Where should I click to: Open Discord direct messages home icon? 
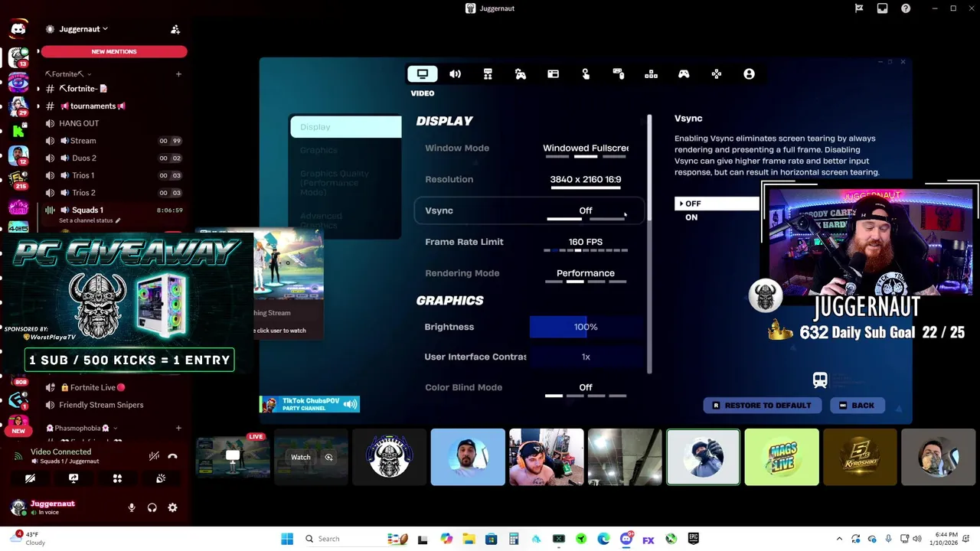(18, 29)
